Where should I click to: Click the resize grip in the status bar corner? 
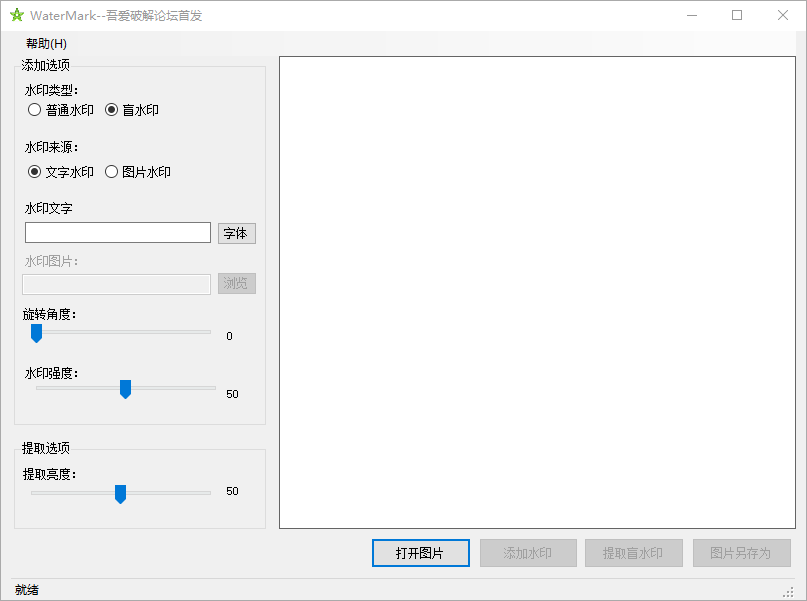787,590
